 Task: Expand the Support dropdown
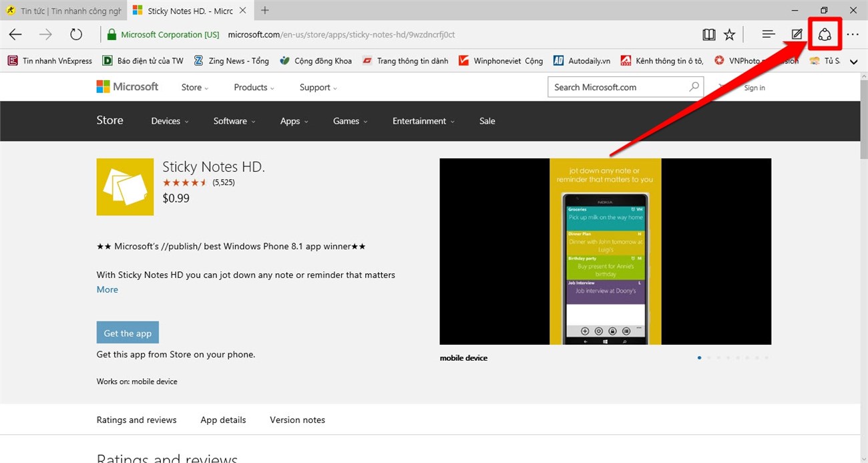click(x=318, y=88)
